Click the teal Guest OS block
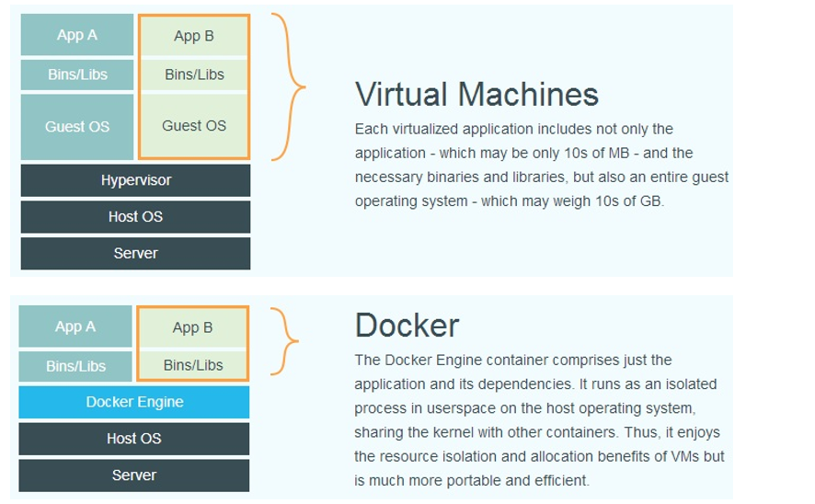The height and width of the screenshot is (504, 815). [77, 127]
